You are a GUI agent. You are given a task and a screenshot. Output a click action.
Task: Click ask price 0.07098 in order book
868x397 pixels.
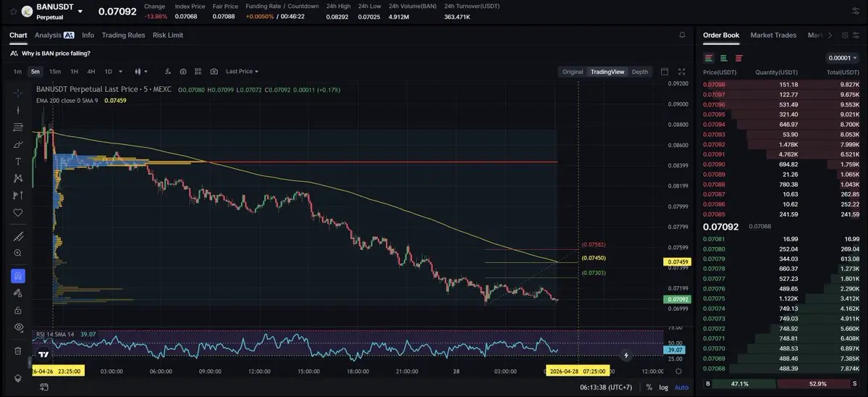714,85
